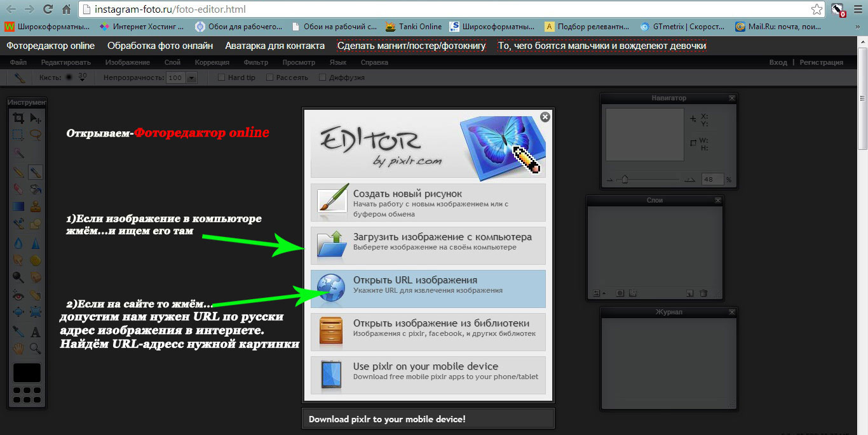Click the Вход login link

coord(778,62)
